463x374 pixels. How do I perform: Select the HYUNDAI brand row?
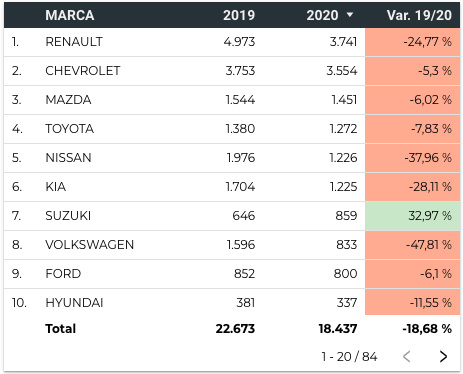232,302
